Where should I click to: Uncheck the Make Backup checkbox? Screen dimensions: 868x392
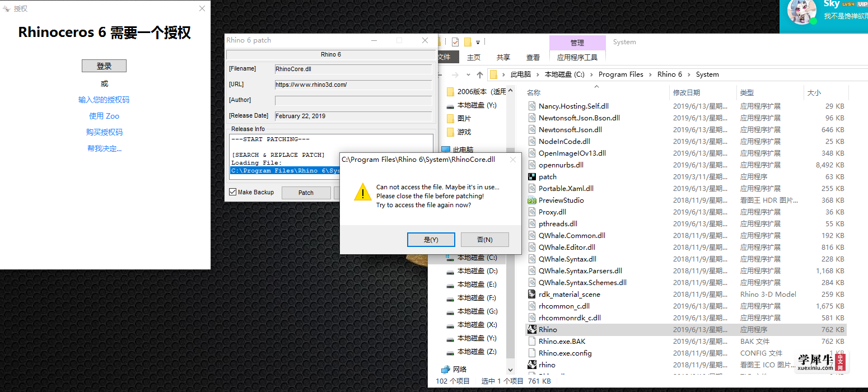click(233, 192)
